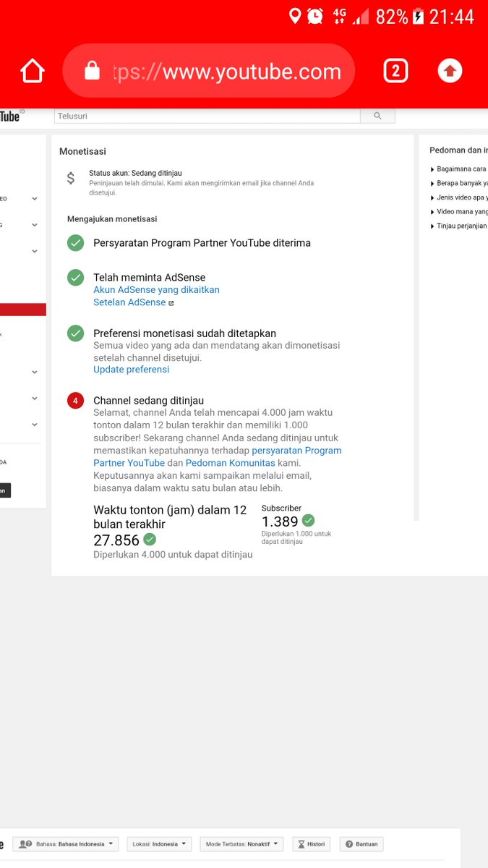Tap the padlock icon in address bar
The image size is (488, 868).
tap(92, 70)
